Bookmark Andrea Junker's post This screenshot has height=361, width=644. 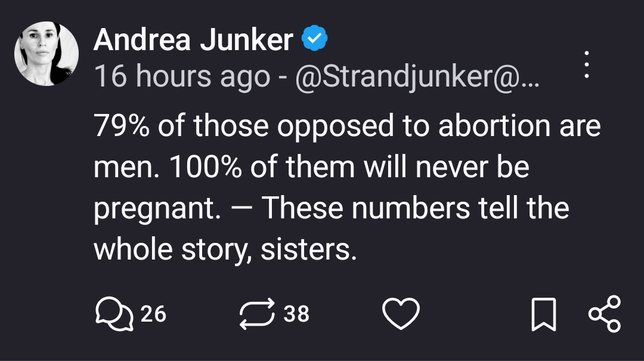coord(543,314)
